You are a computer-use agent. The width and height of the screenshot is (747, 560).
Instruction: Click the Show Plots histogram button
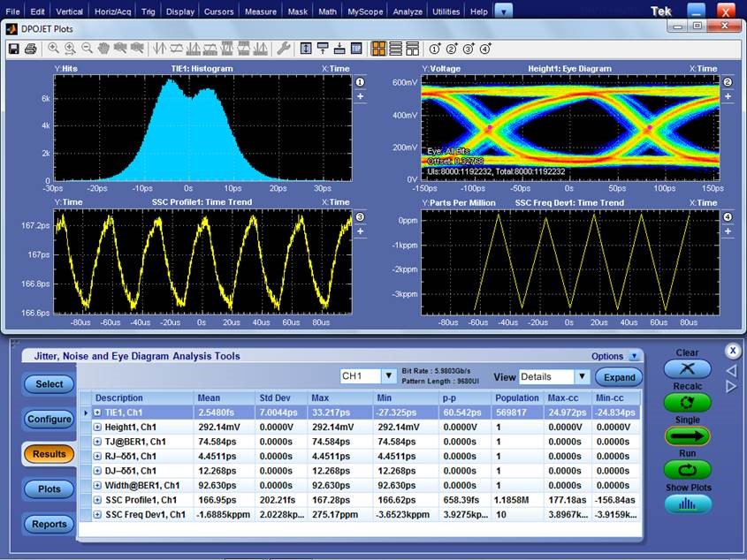tap(687, 503)
